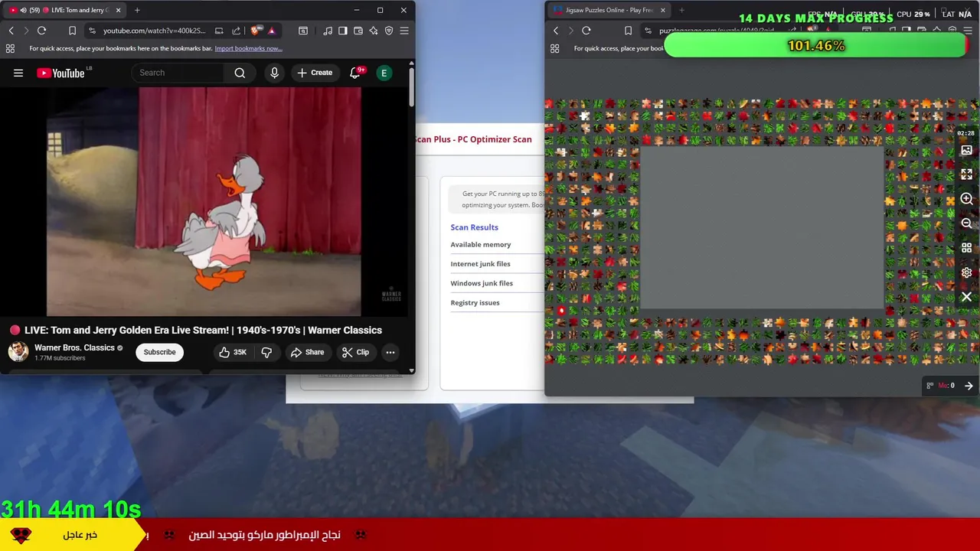Open Brave Rewards triangle icon
The image size is (980, 551).
271,31
